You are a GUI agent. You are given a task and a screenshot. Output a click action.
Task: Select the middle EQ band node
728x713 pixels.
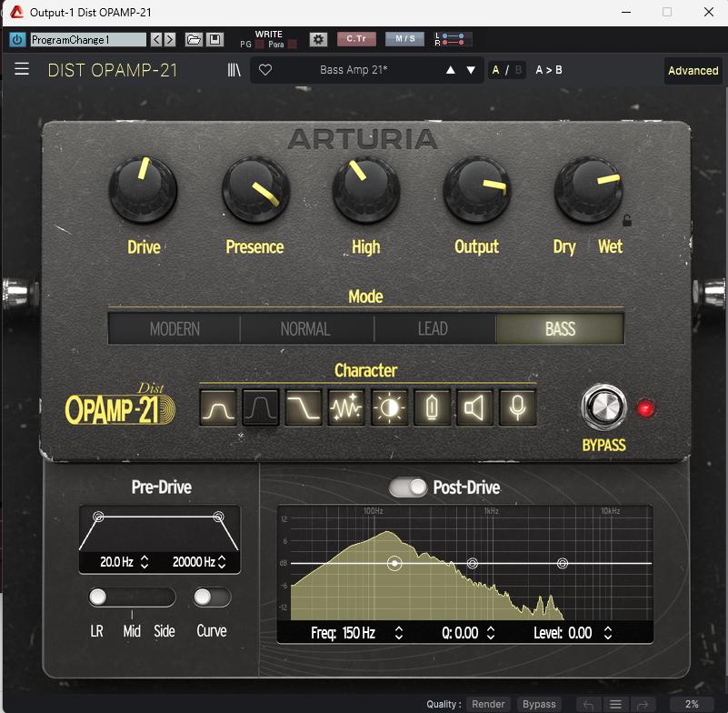click(x=473, y=564)
